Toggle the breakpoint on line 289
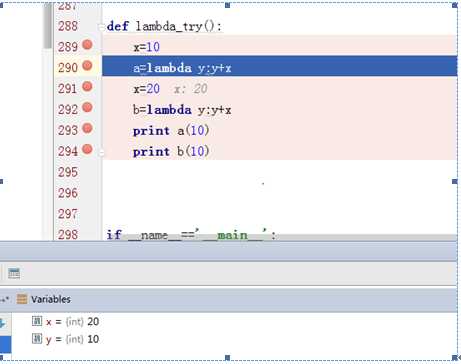Image resolution: width=461 pixels, height=364 pixels. coord(87,45)
